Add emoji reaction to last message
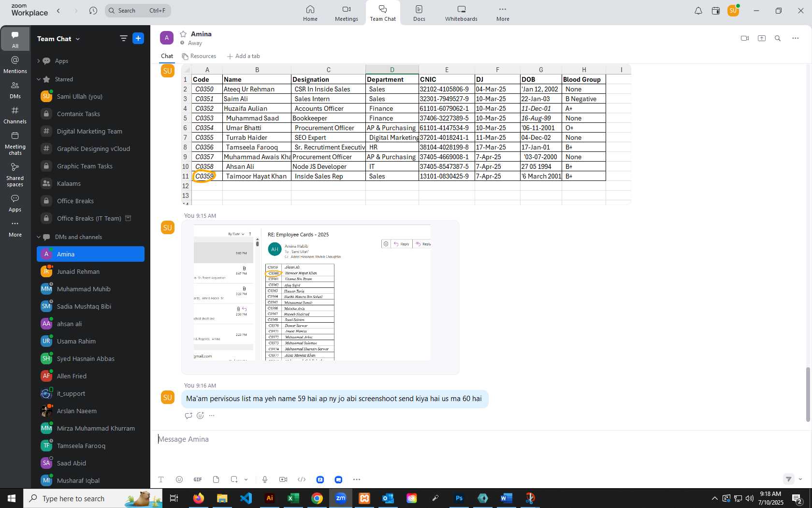Image resolution: width=812 pixels, height=508 pixels. pyautogui.click(x=200, y=416)
